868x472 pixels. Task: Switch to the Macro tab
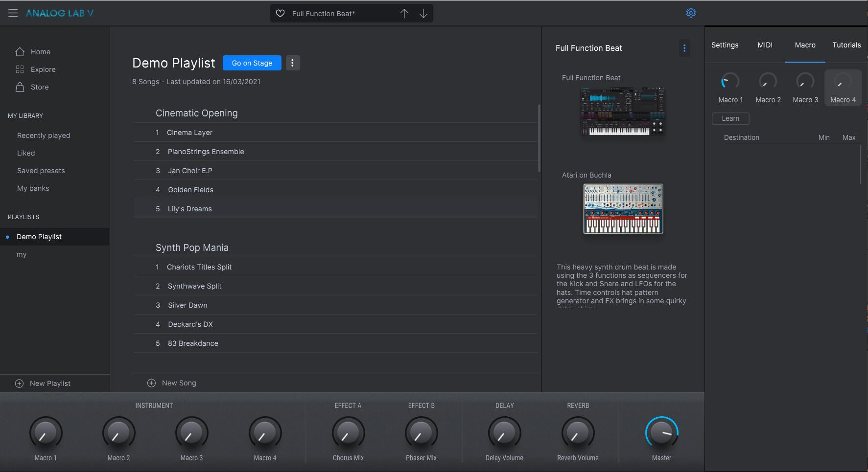[x=805, y=45]
